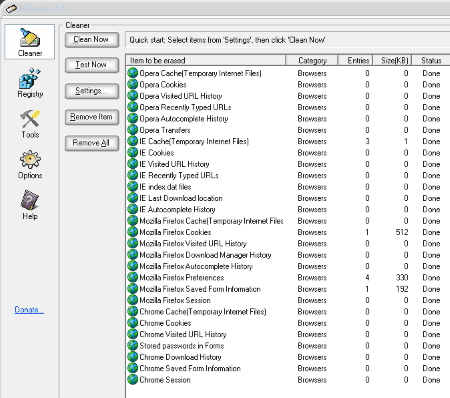The width and height of the screenshot is (450, 398).
Task: Sort by 'Item to be erased' column header
Action: point(206,60)
